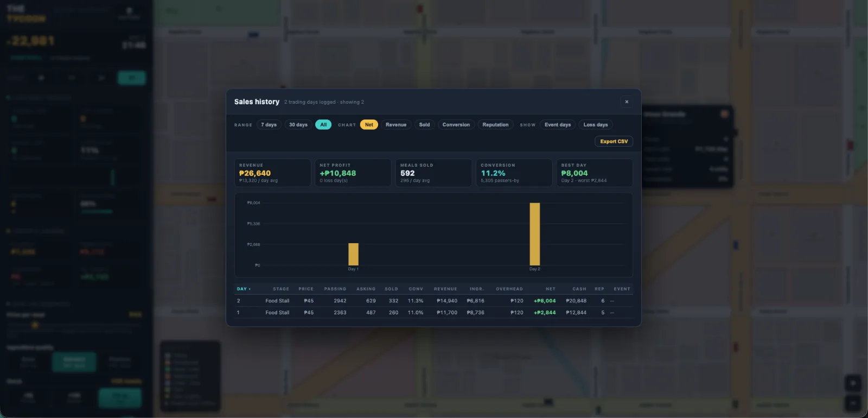Screen dimensions: 868x418
Task: Switch chart to Sold
Action: 424,125
